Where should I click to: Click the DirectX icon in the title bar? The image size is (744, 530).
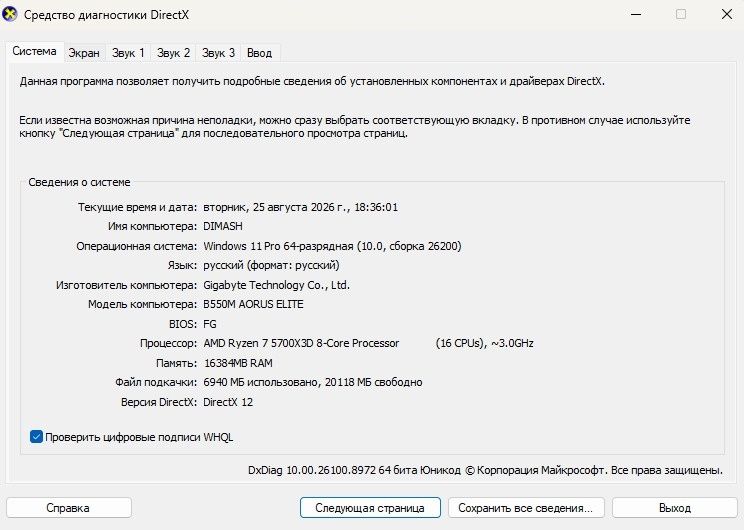tap(9, 14)
